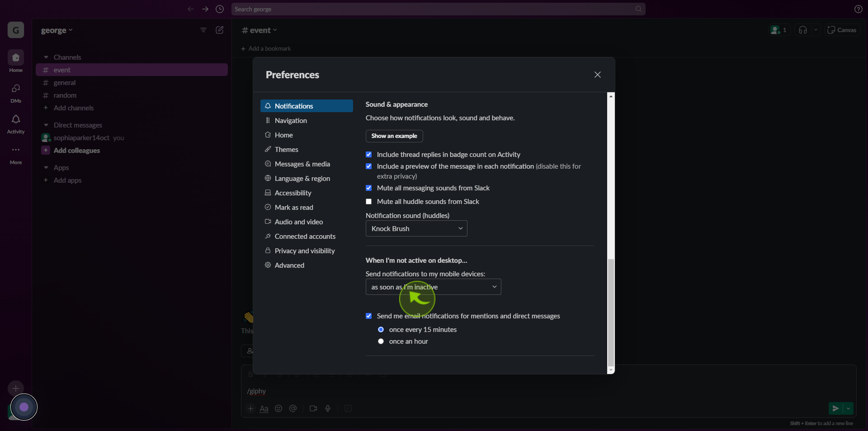Click the plus create-new button in sidebar
This screenshot has width=868, height=431.
pyautogui.click(x=16, y=388)
